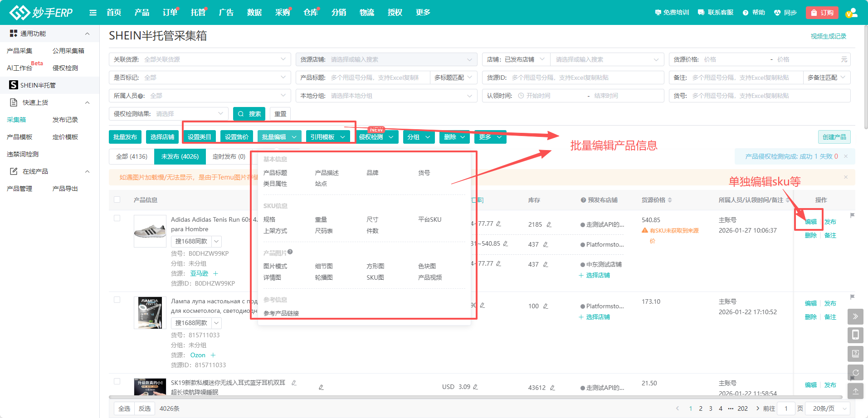Viewport: 868px width, 418px height.
Task: Open the mobile app icon on right edge
Action: tap(856, 335)
